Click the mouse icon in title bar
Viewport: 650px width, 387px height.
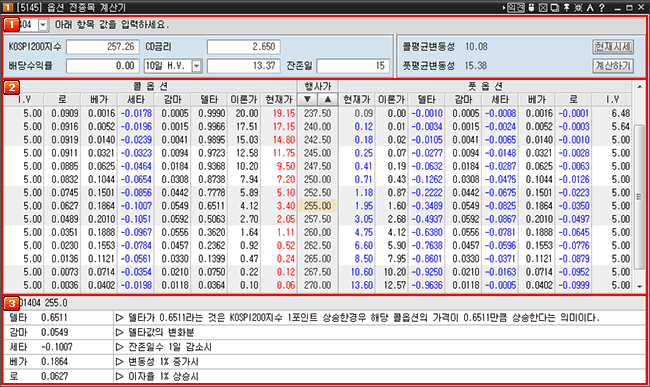click(531, 7)
